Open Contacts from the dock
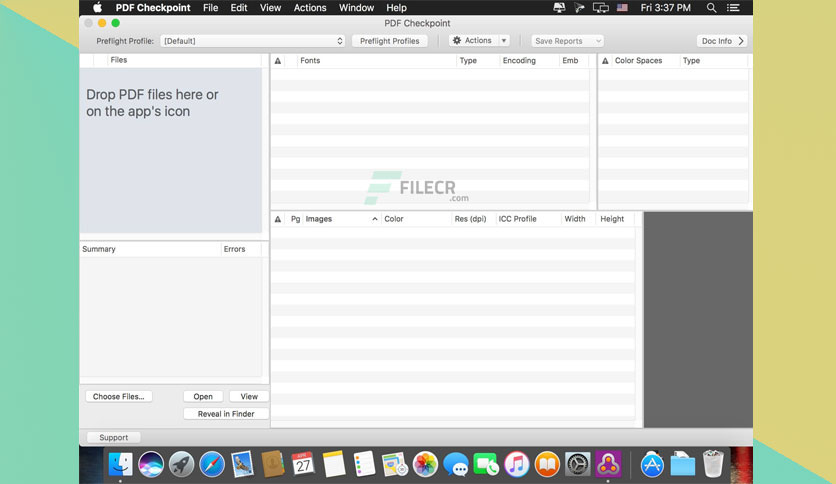Viewport: 836px width, 484px height. pos(273,464)
